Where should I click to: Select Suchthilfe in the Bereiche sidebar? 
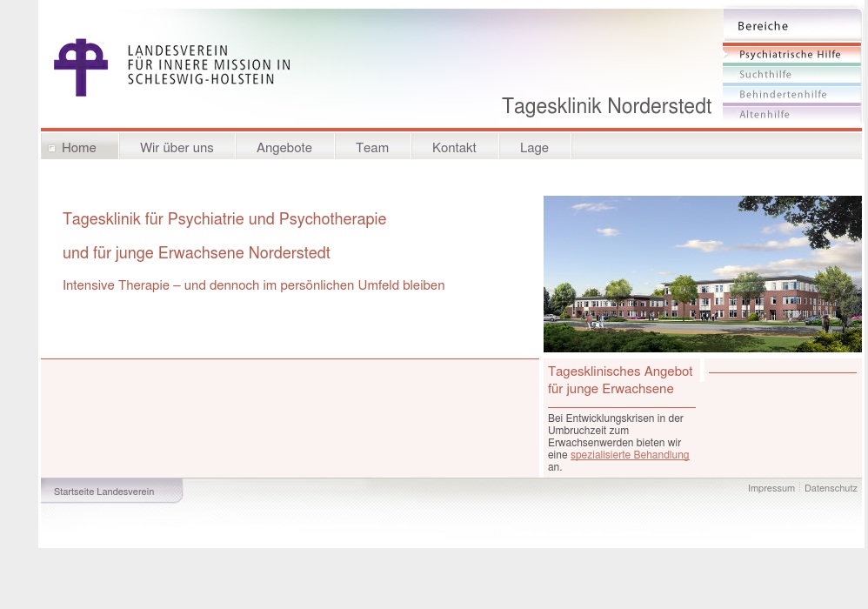click(x=765, y=74)
